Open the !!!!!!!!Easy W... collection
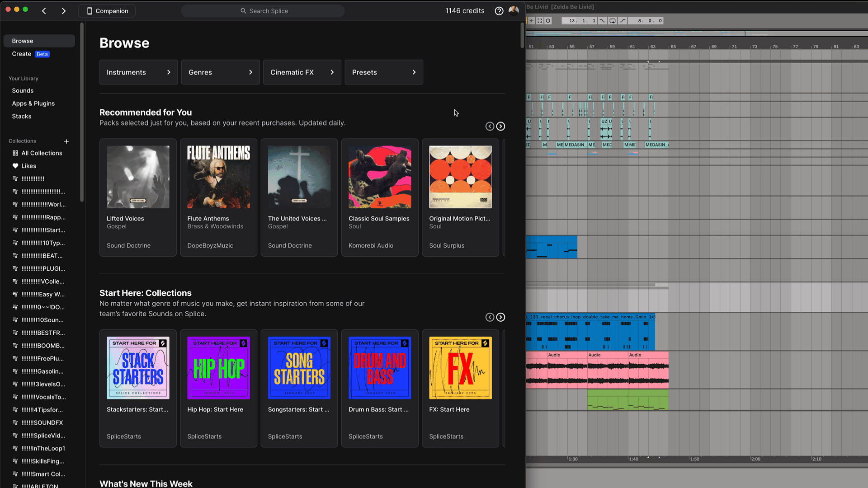This screenshot has width=868, height=488. click(38, 294)
